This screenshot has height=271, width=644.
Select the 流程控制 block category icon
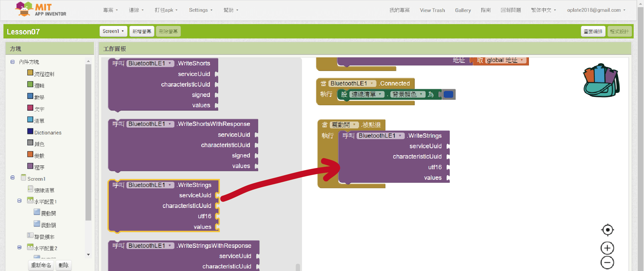click(x=30, y=73)
